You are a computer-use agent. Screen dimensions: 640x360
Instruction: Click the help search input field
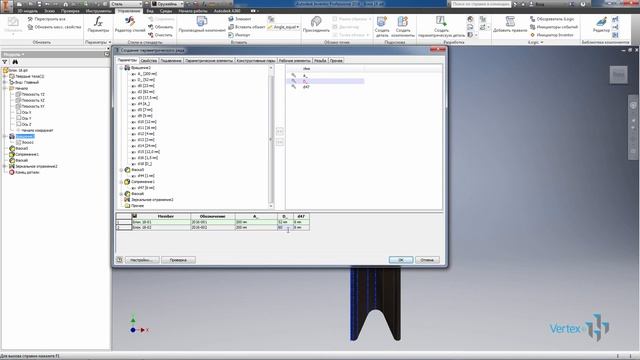point(481,4)
